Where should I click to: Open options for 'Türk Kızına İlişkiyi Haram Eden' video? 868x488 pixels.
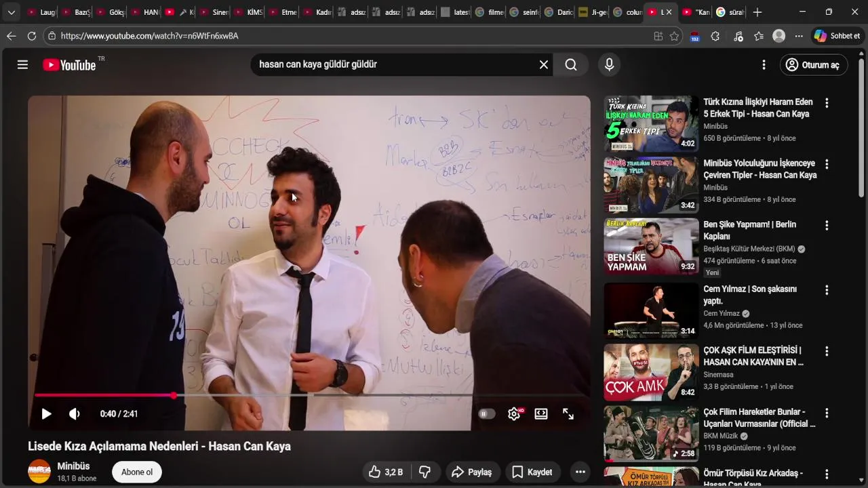click(826, 103)
